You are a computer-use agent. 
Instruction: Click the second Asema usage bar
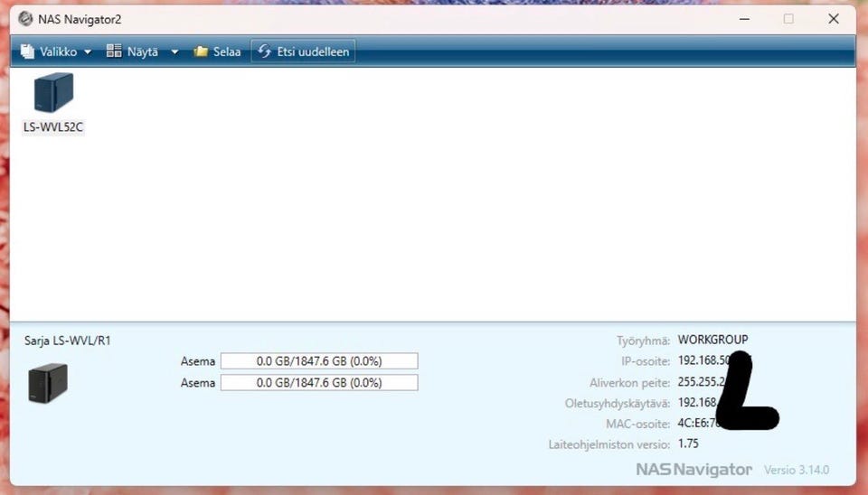[319, 383]
